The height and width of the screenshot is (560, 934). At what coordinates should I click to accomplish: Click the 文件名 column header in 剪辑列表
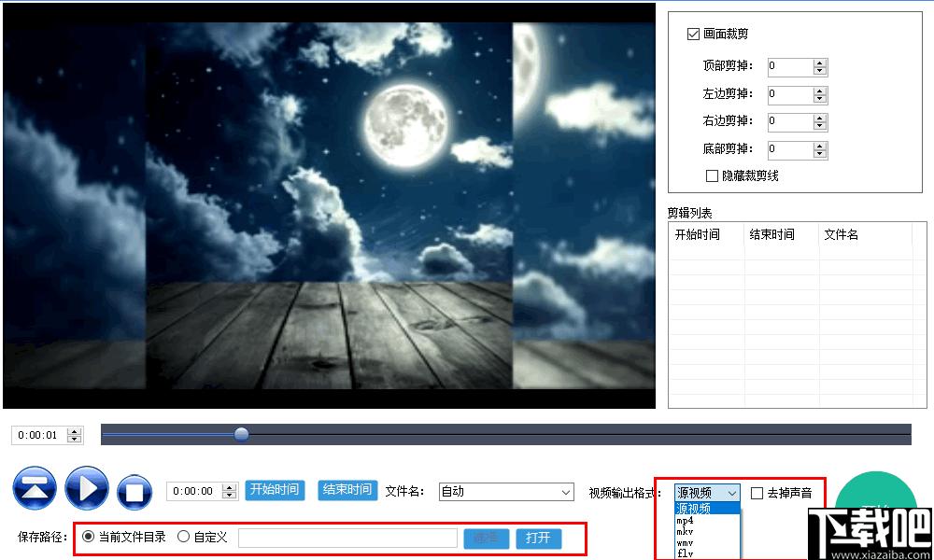(865, 235)
